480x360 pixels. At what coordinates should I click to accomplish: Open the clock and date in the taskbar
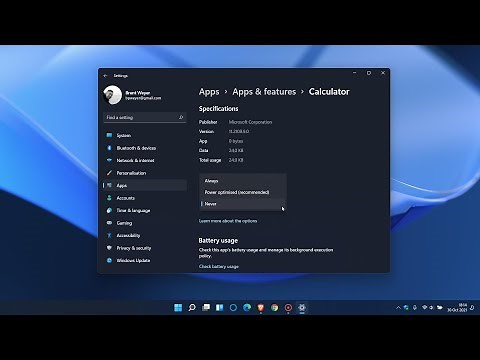(457, 307)
